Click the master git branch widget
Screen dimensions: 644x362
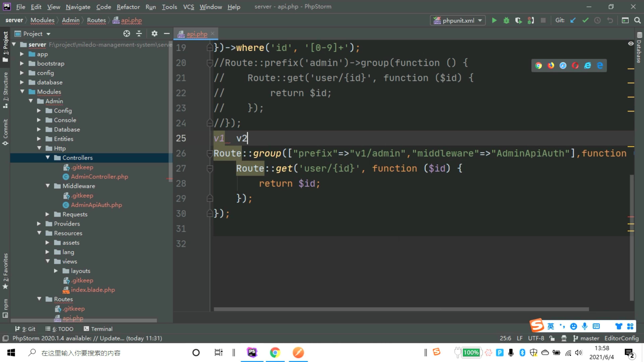point(586,338)
